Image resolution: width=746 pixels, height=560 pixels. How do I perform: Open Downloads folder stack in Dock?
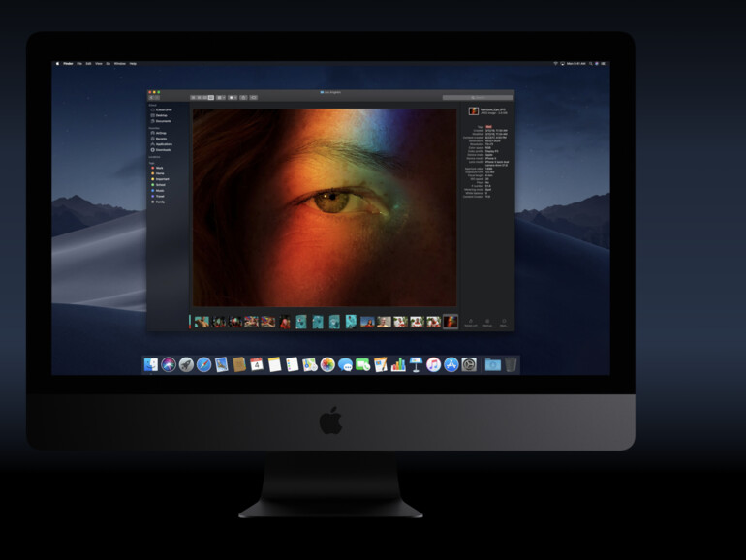pyautogui.click(x=493, y=365)
